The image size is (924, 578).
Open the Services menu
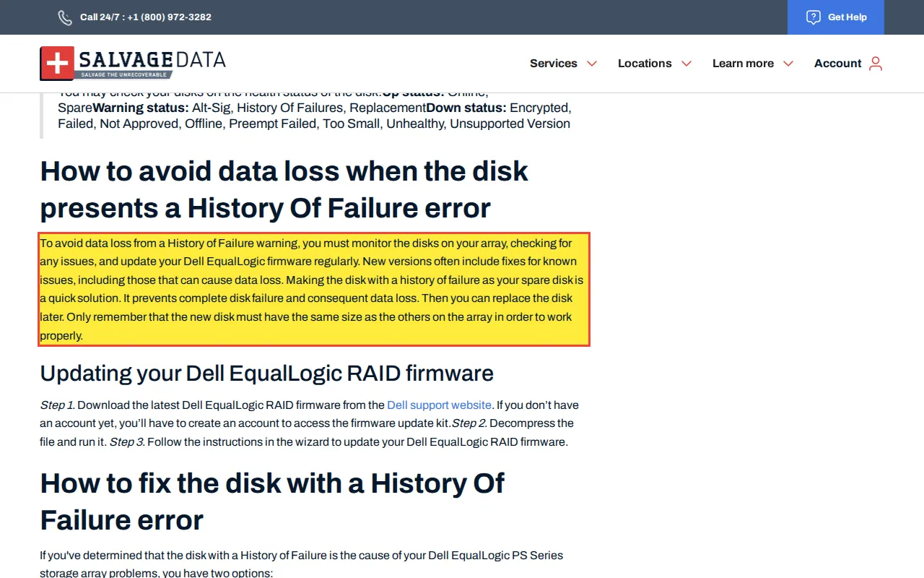[554, 64]
